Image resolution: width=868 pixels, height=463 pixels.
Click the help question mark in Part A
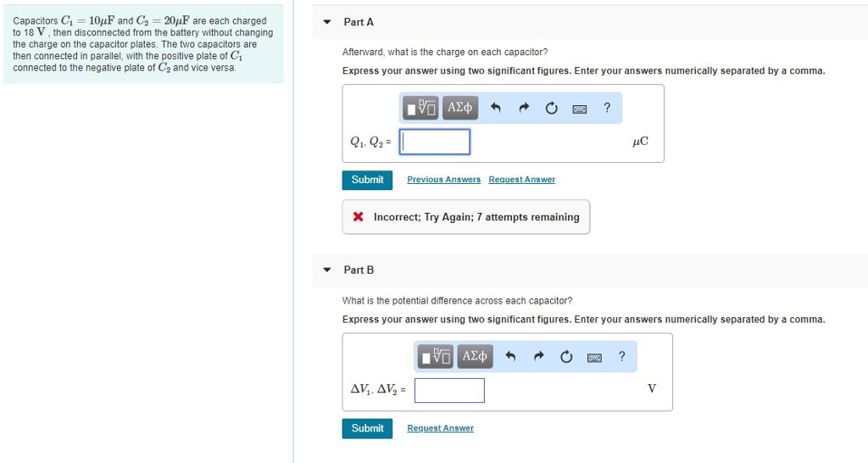(x=607, y=108)
